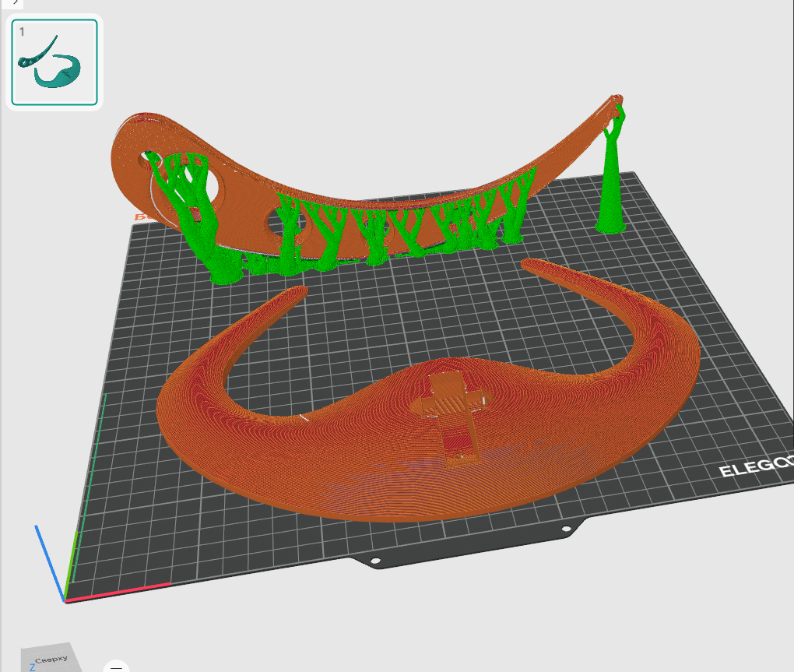This screenshot has height=672, width=794.
Task: Click the cross-shaped recess on the crescent model
Action: (452, 415)
